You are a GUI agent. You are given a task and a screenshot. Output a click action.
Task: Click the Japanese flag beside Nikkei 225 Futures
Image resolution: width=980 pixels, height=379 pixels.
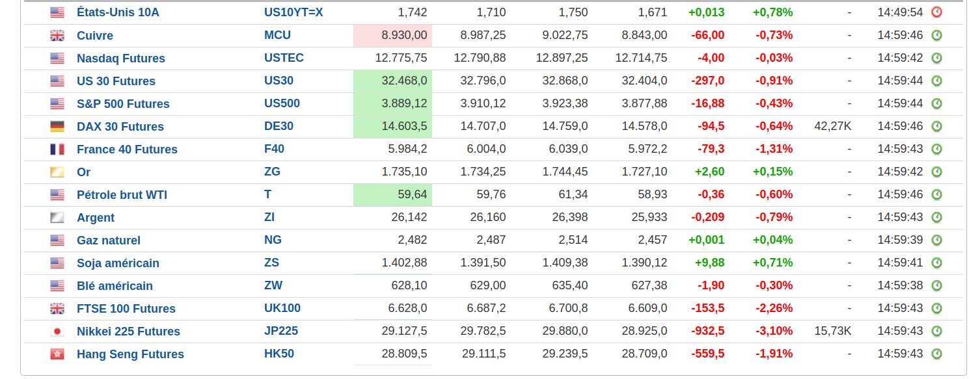coord(57,331)
